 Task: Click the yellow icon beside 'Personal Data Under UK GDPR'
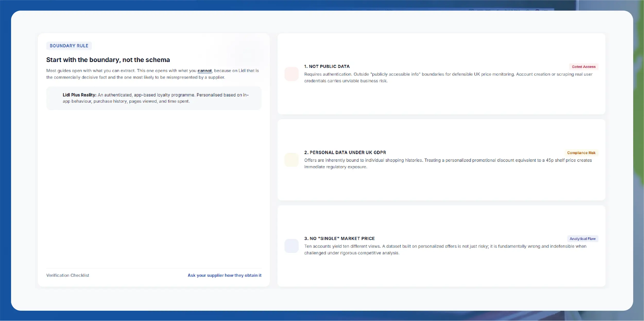coord(291,160)
